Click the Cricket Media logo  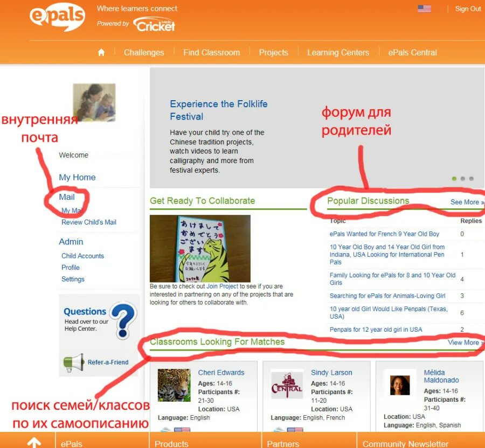point(154,25)
